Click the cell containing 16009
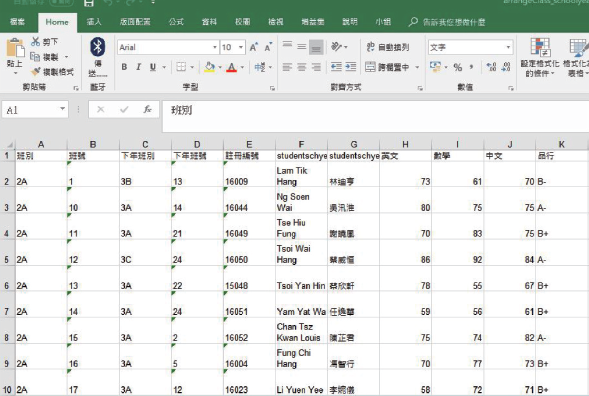589x396 pixels. coord(249,175)
